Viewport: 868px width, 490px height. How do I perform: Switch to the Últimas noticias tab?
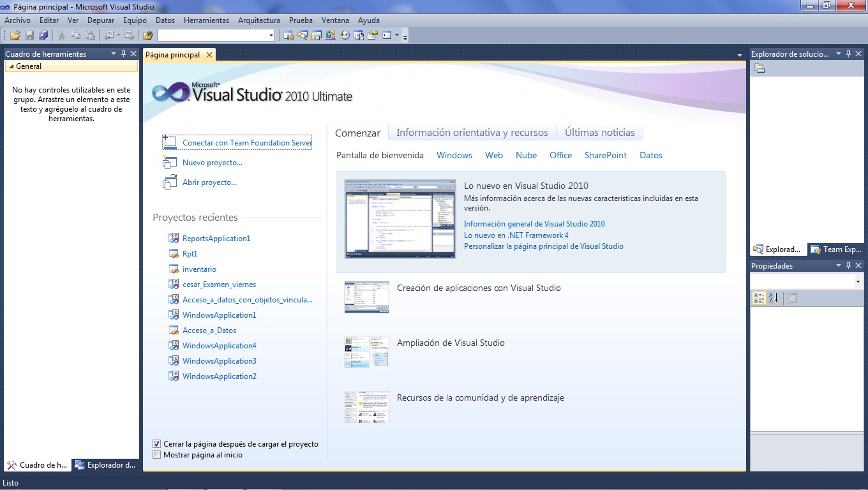tap(599, 132)
